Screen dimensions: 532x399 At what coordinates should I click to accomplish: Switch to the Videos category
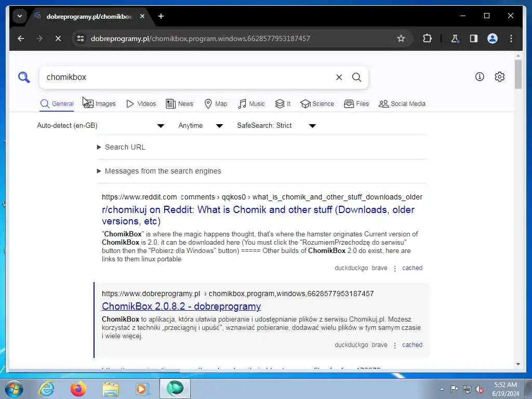coord(141,104)
